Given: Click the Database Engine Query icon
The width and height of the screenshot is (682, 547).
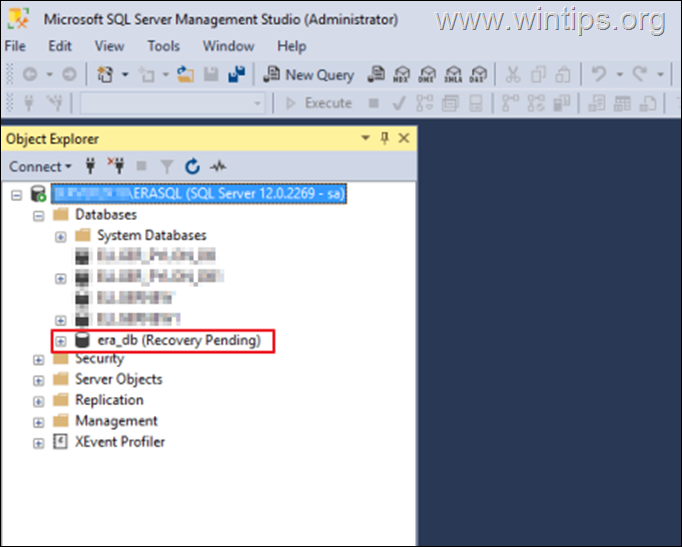Looking at the screenshot, I should (x=376, y=75).
